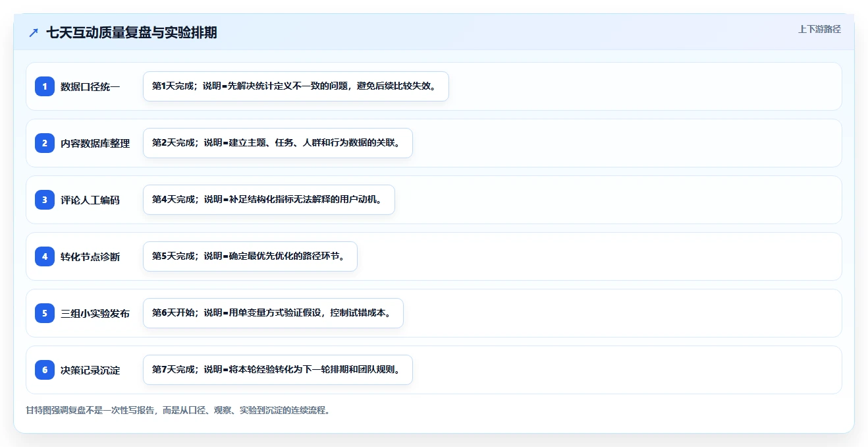Click the footer note starting with 甘特图强调复盘

pyautogui.click(x=178, y=410)
